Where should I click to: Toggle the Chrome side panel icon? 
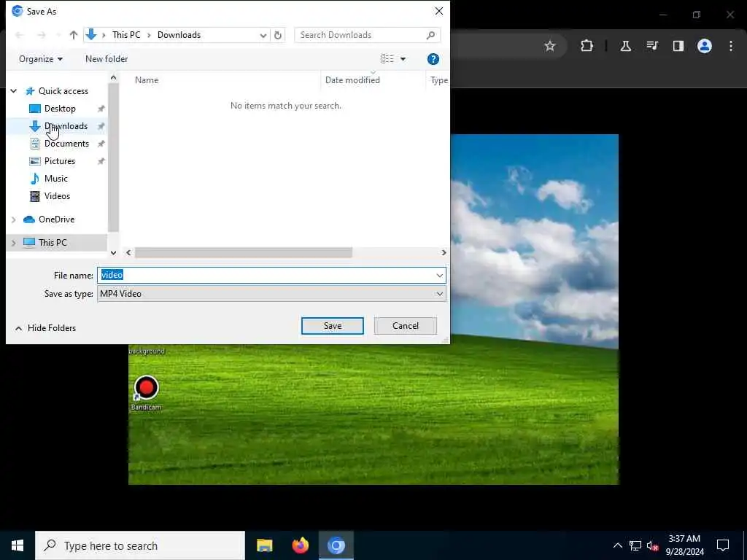pos(678,46)
